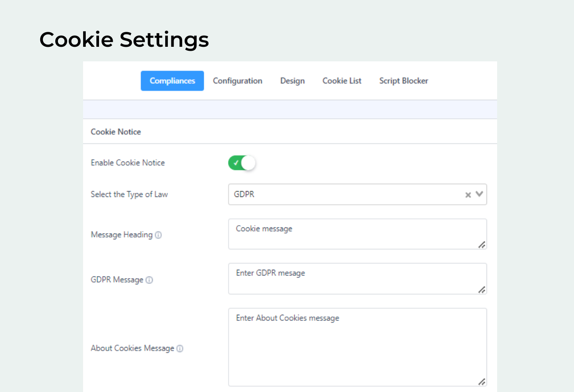Viewport: 574px width, 392px height.
Task: Show info tooltip for Message Heading
Action: [158, 235]
